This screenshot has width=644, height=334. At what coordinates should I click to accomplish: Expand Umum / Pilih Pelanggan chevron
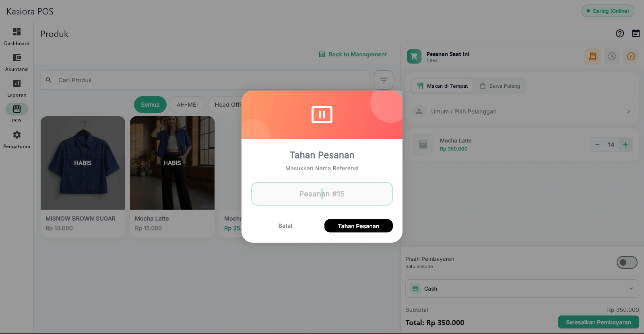[629, 111]
